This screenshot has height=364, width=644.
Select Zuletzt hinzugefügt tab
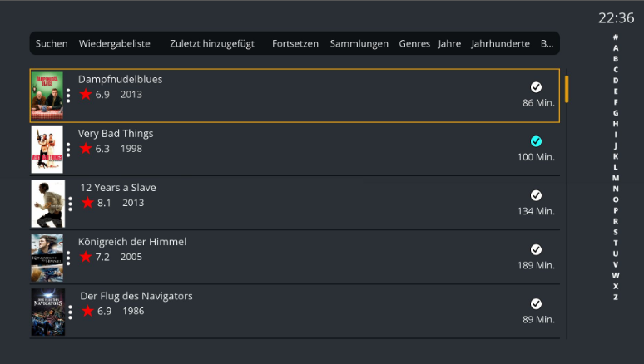click(211, 44)
